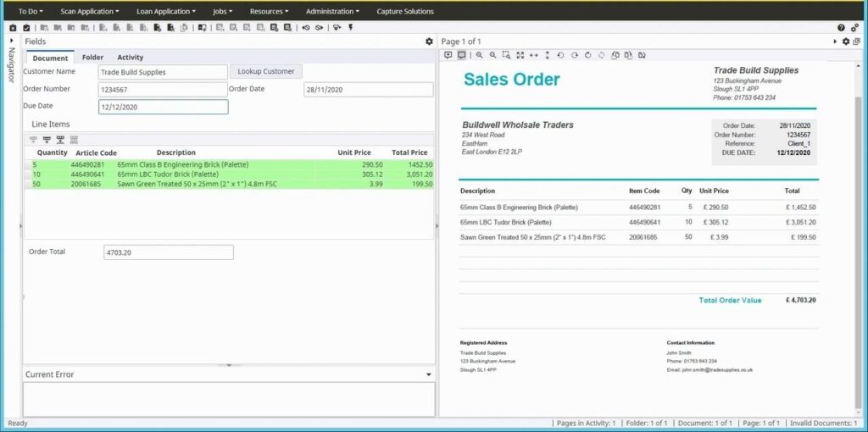Click the fit-to-width horizontal arrows icon
Viewport: 868px width, 432px height.
[x=533, y=55]
